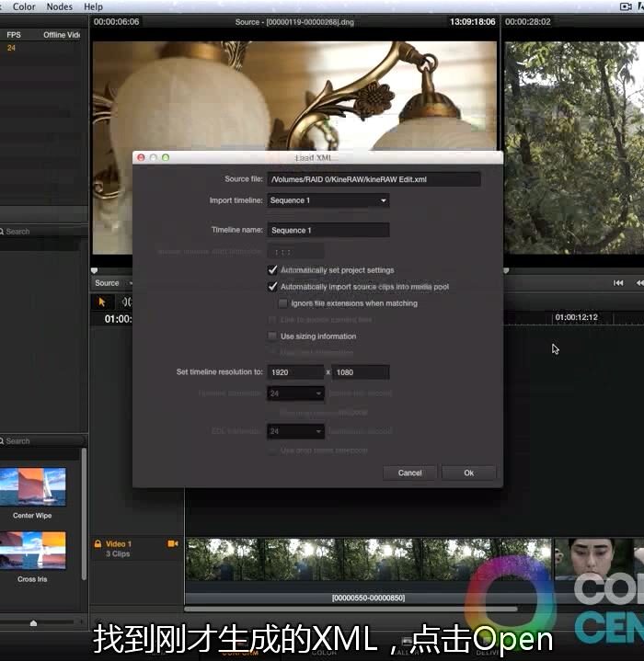Click the skip-to-start transport button
The image size is (644, 661).
pos(619,283)
